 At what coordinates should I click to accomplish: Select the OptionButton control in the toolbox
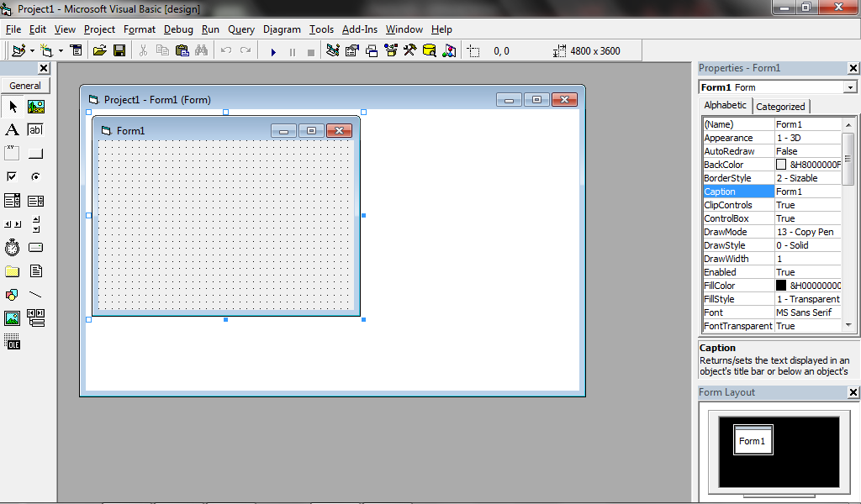[35, 176]
